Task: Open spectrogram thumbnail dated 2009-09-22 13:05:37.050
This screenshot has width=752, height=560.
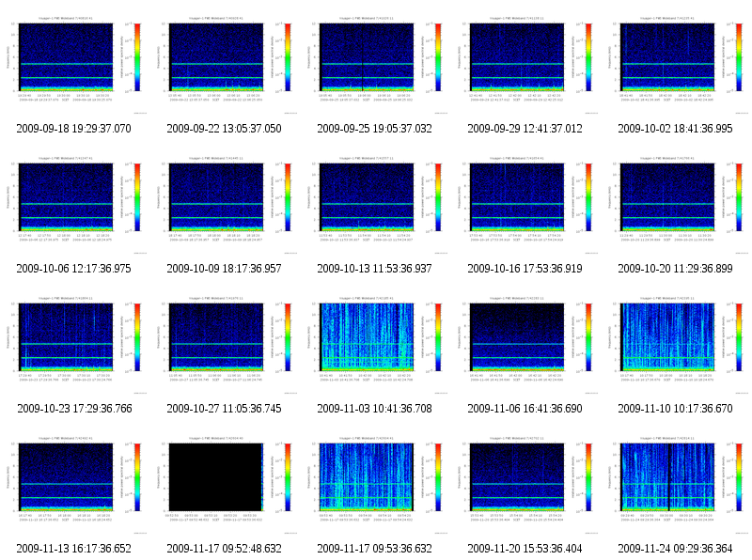Action: [x=225, y=65]
